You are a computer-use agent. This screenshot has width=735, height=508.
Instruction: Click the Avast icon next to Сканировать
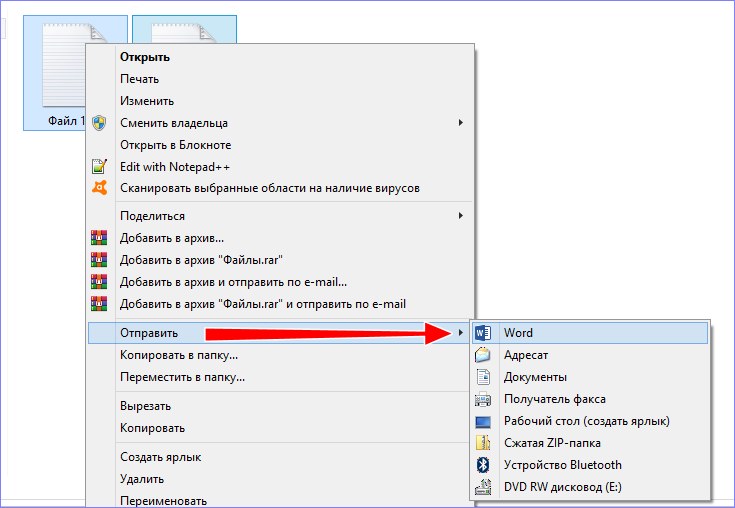click(99, 188)
